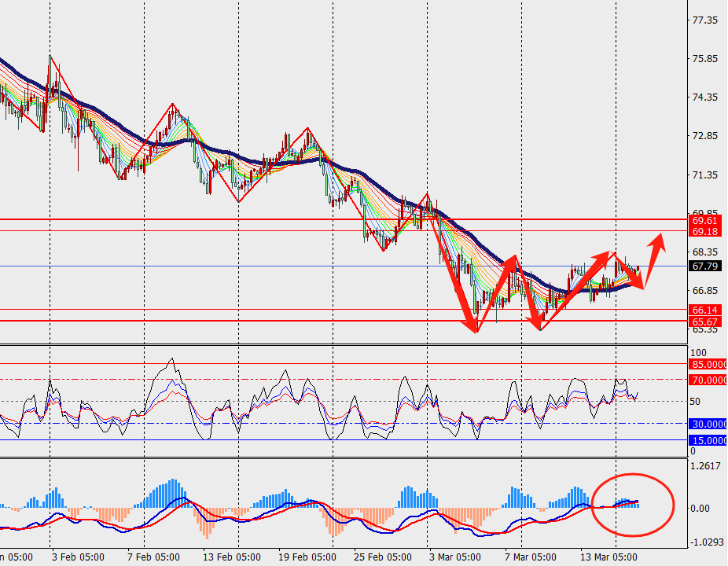Image resolution: width=728 pixels, height=566 pixels.
Task: Click the MACD 0.00 zero line label
Action: pos(701,509)
